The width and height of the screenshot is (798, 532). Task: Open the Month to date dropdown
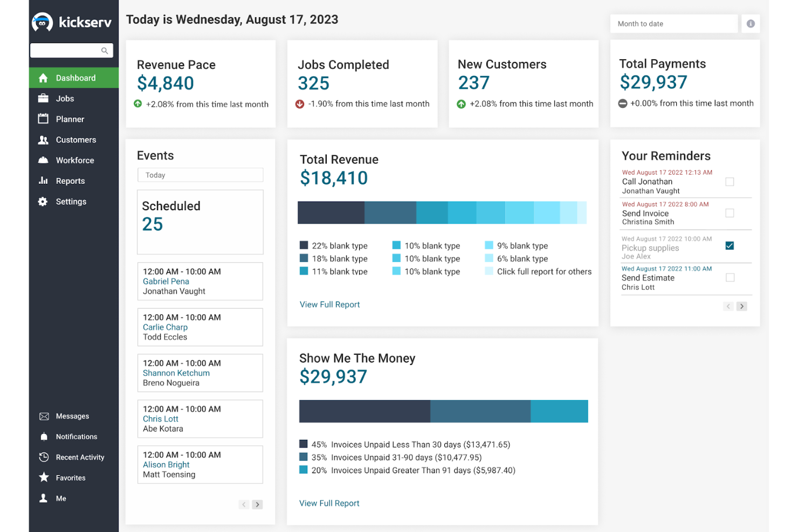coord(673,24)
